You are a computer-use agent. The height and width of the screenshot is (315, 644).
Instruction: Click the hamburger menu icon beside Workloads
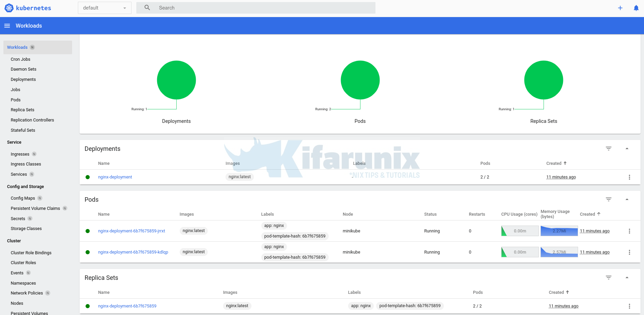7,26
